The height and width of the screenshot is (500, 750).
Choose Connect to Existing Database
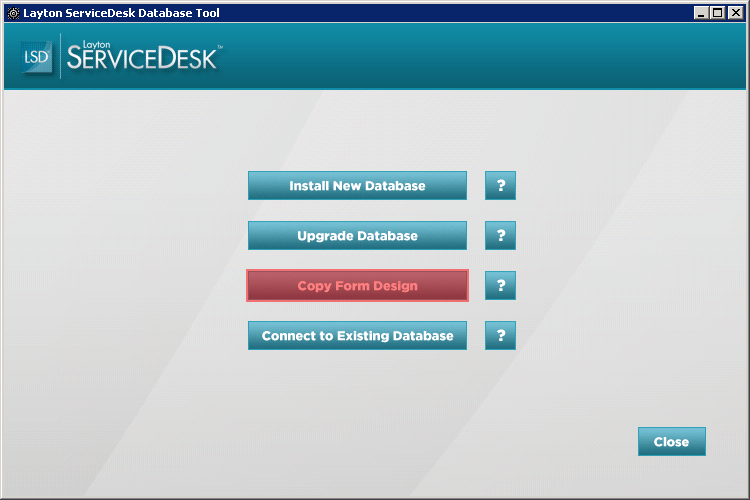357,335
